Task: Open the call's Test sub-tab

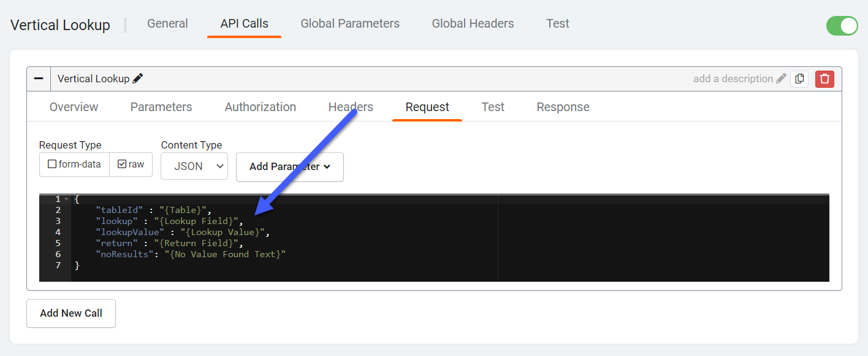Action: click(x=493, y=107)
